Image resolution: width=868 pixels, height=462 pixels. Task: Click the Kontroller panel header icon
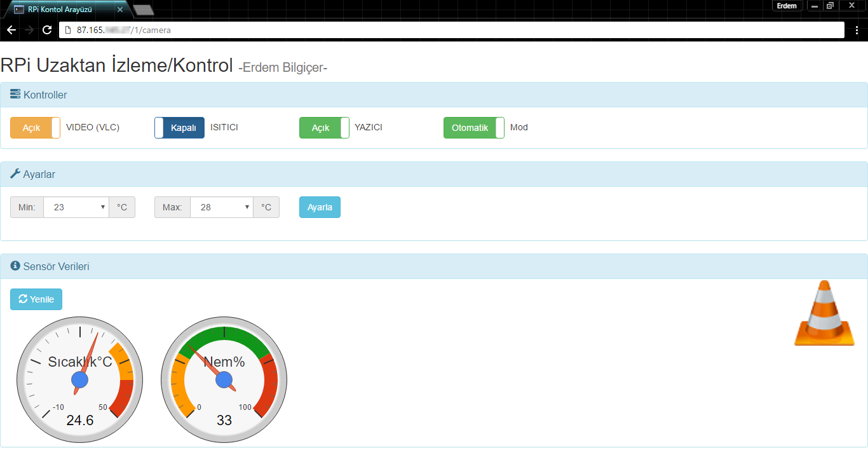(x=15, y=95)
